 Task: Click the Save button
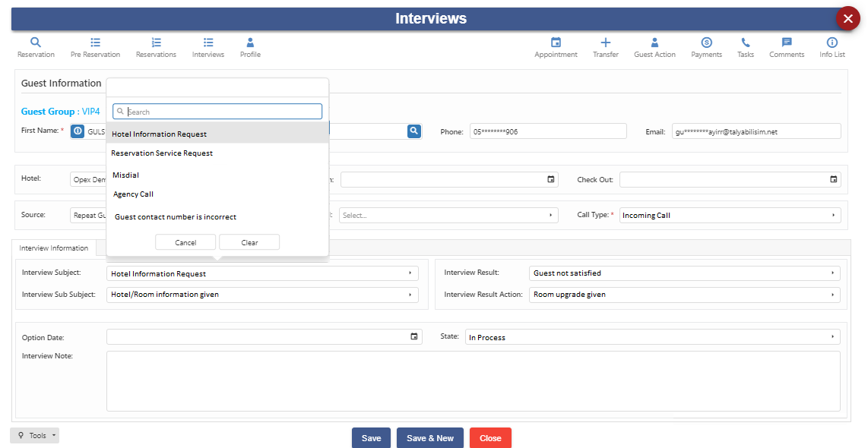pyautogui.click(x=372, y=438)
